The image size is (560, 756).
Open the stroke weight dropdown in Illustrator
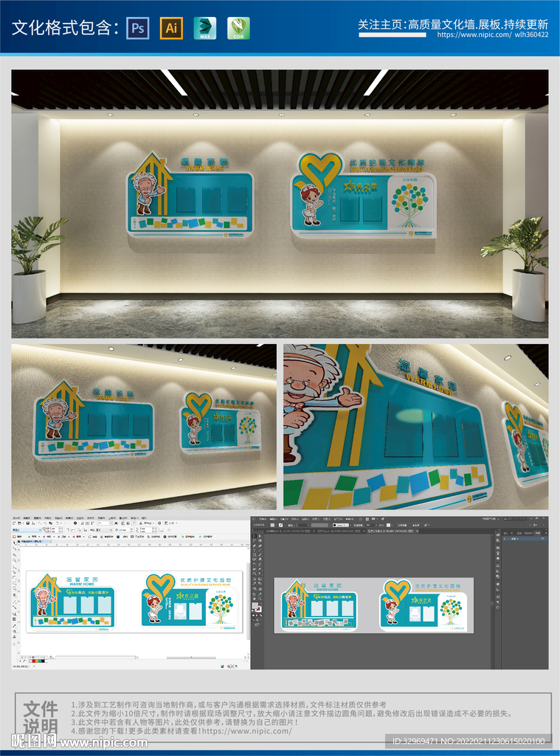pyautogui.click(x=308, y=526)
